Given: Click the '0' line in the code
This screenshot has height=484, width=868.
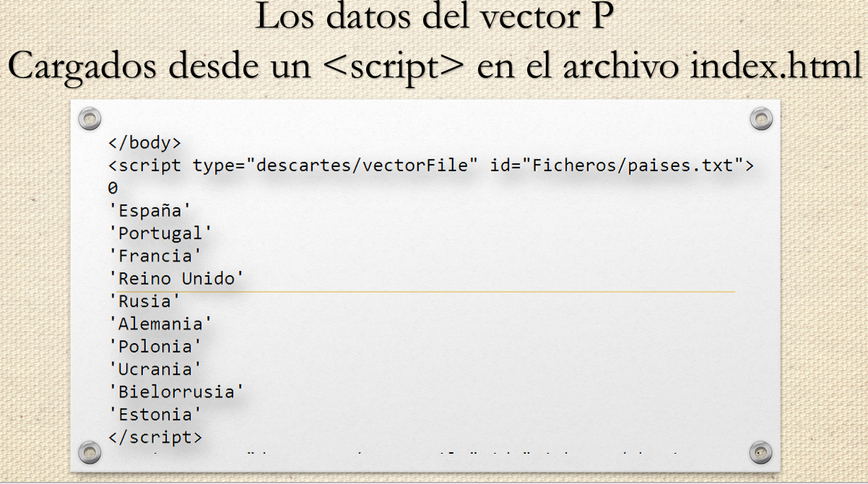Looking at the screenshot, I should (x=113, y=189).
